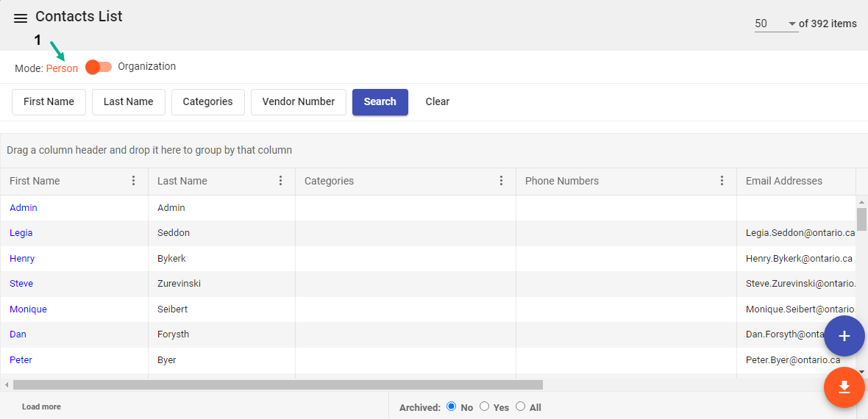Click into the Vendor Number filter field
This screenshot has height=419, width=868.
(x=298, y=102)
